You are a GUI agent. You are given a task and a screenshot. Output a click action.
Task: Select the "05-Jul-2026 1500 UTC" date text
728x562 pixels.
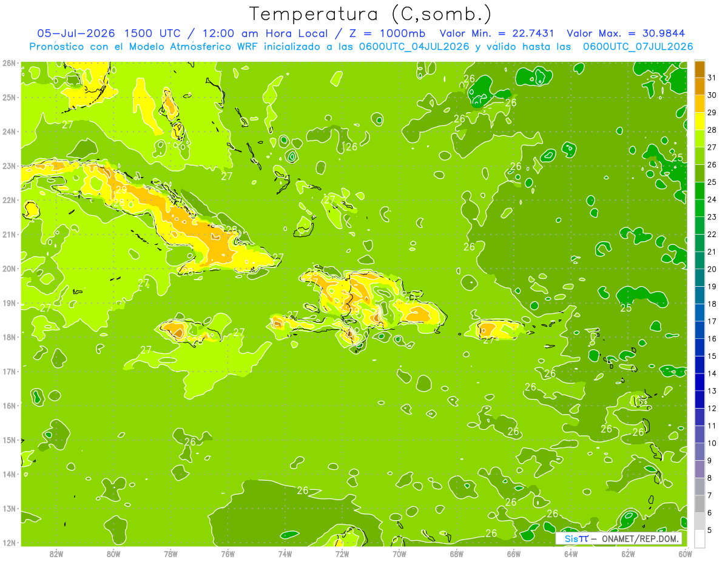108,33
